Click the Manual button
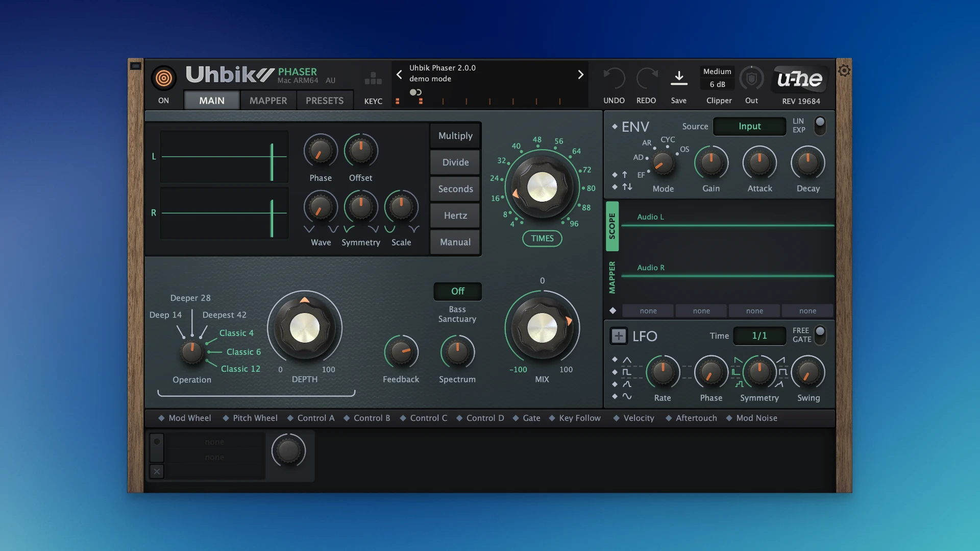The height and width of the screenshot is (551, 980). (x=455, y=242)
